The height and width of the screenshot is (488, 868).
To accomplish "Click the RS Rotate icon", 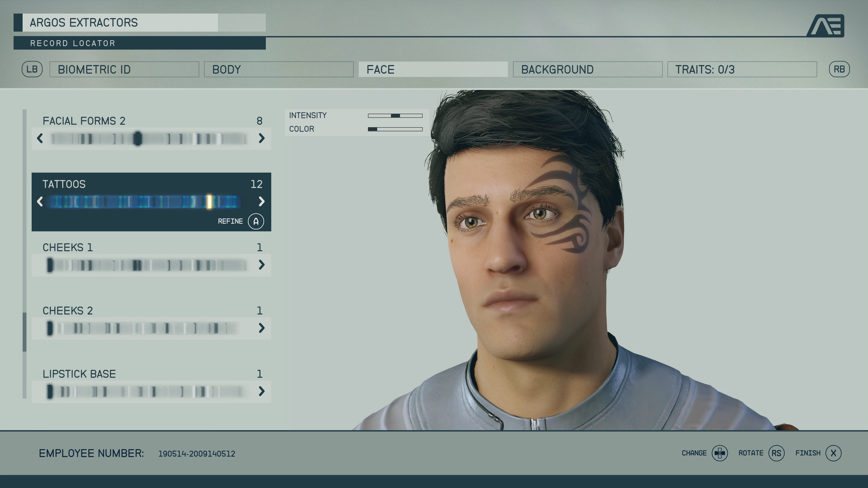I will tap(776, 453).
